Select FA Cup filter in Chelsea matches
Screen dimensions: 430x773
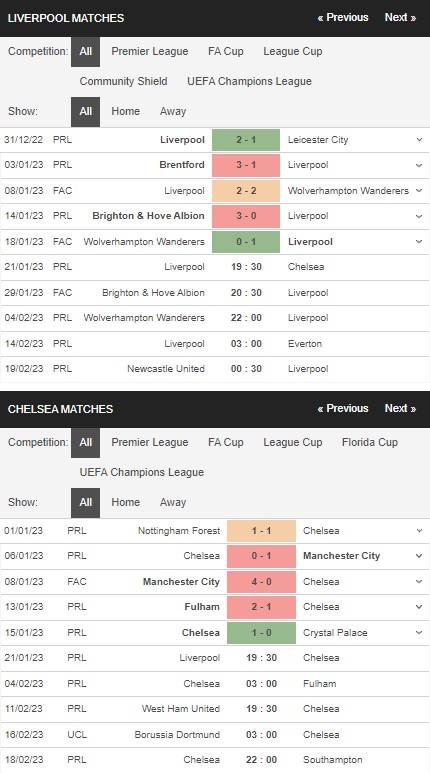(225, 442)
